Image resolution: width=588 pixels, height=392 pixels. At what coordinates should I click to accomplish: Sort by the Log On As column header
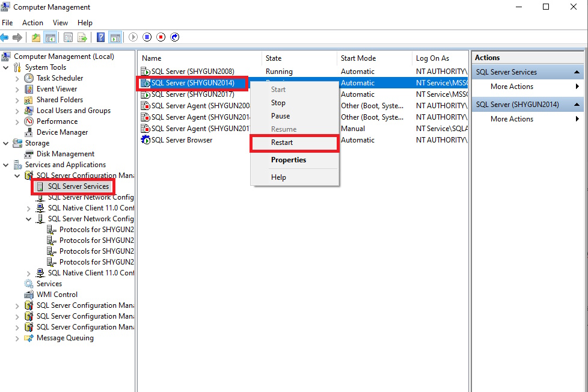coord(440,58)
